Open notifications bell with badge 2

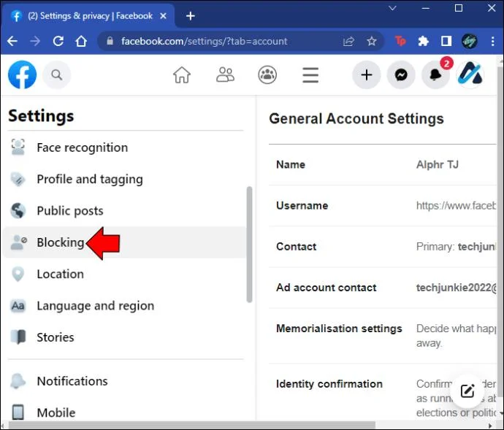coord(435,75)
